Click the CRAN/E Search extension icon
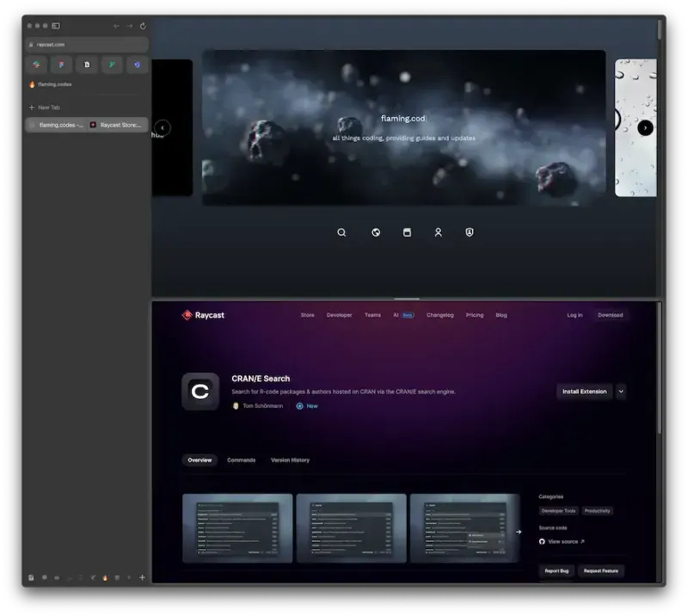 [x=200, y=391]
